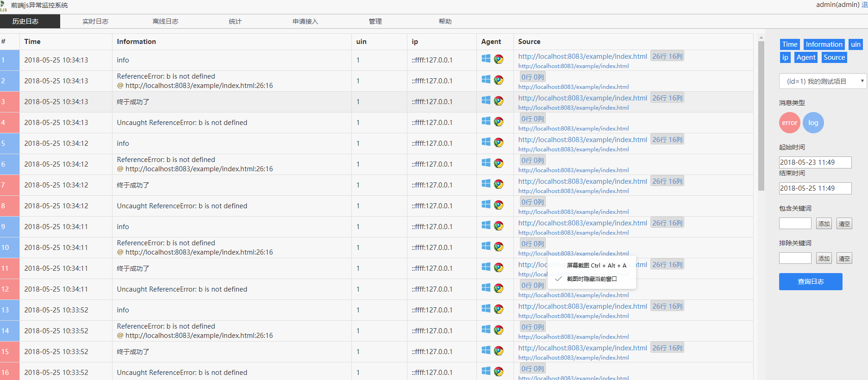
Task: Click the log table vertical scrollbar
Action: 761,116
